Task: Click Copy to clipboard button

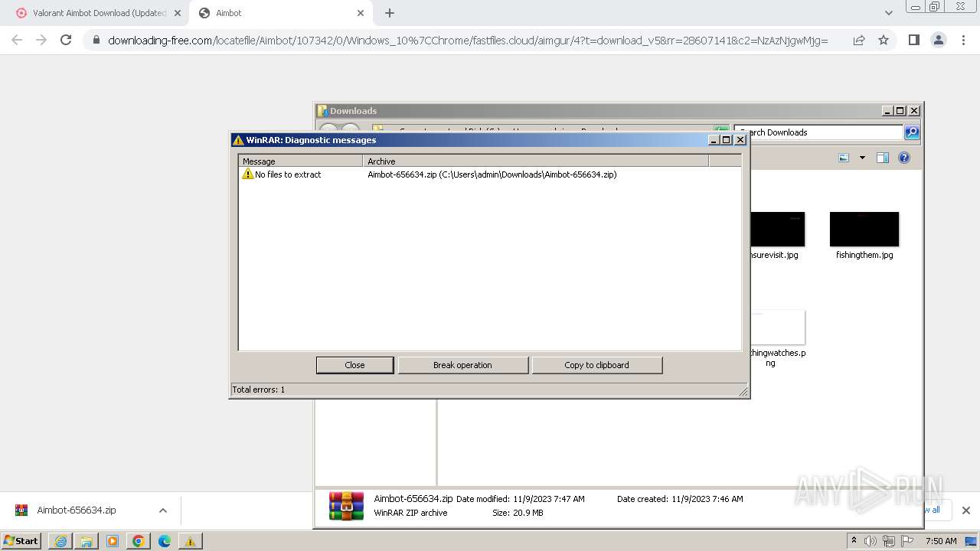Action: [596, 365]
